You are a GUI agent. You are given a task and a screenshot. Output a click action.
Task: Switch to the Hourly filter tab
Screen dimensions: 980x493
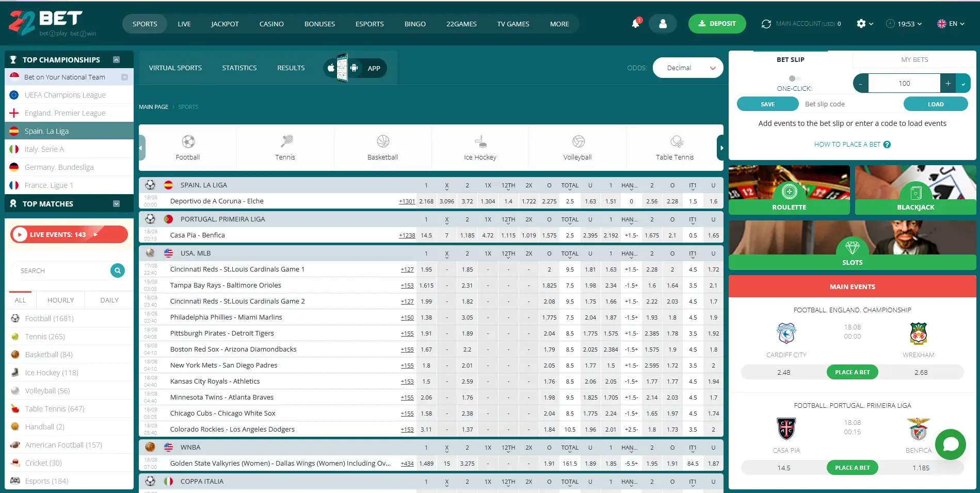tap(60, 300)
